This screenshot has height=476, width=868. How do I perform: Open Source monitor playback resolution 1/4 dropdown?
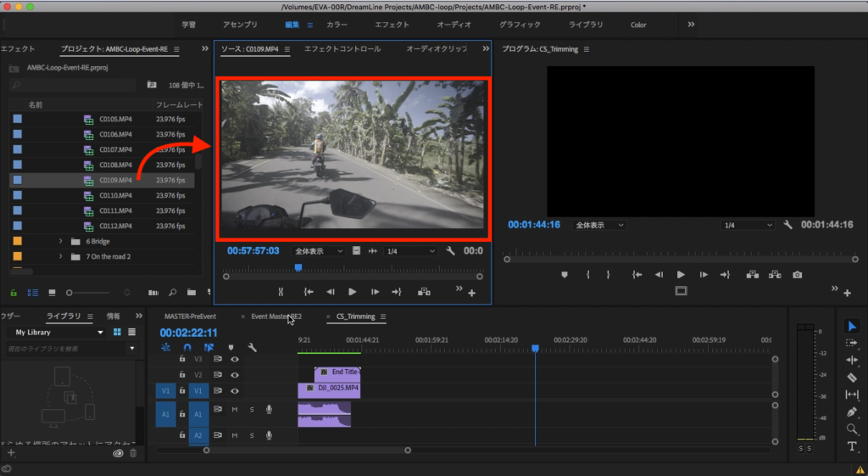pyautogui.click(x=410, y=251)
